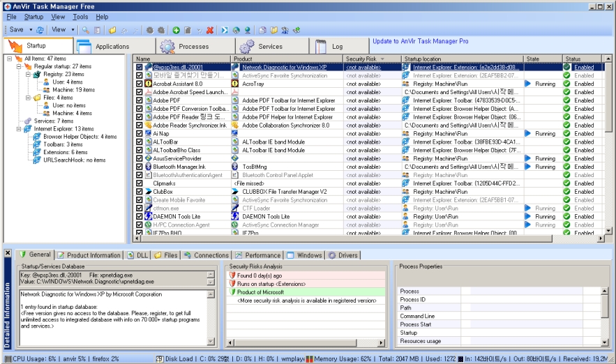Viewport: 616px width, 364px height.
Task: Click Update to AnVir Task Manager Pro link
Action: click(421, 41)
